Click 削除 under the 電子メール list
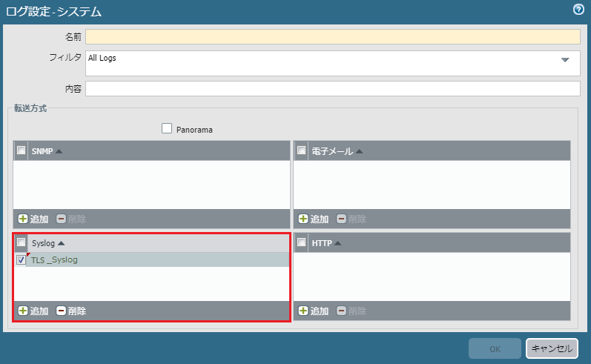The width and height of the screenshot is (591, 364). [351, 219]
